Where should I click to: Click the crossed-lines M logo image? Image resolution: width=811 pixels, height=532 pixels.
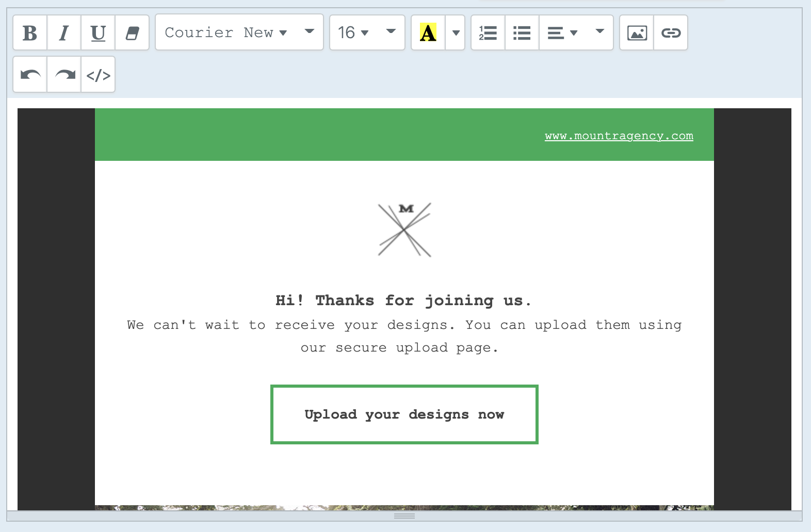[x=404, y=229]
